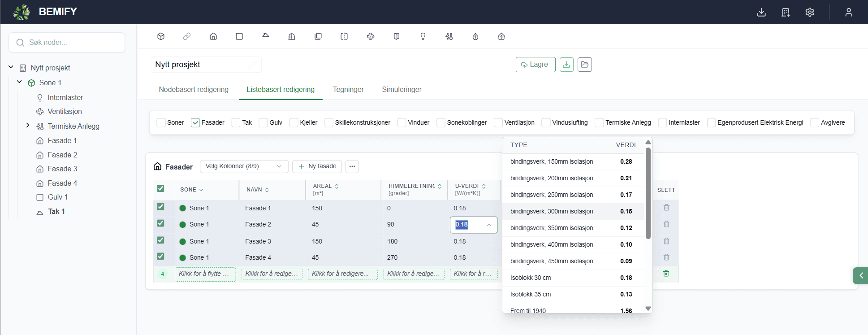Click the chain link icon in toolbar
This screenshot has width=868, height=335.
pos(187,36)
